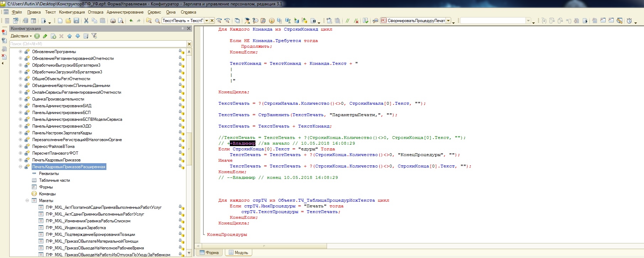
Task: Switch to the Модуль tab
Action: [x=238, y=253]
